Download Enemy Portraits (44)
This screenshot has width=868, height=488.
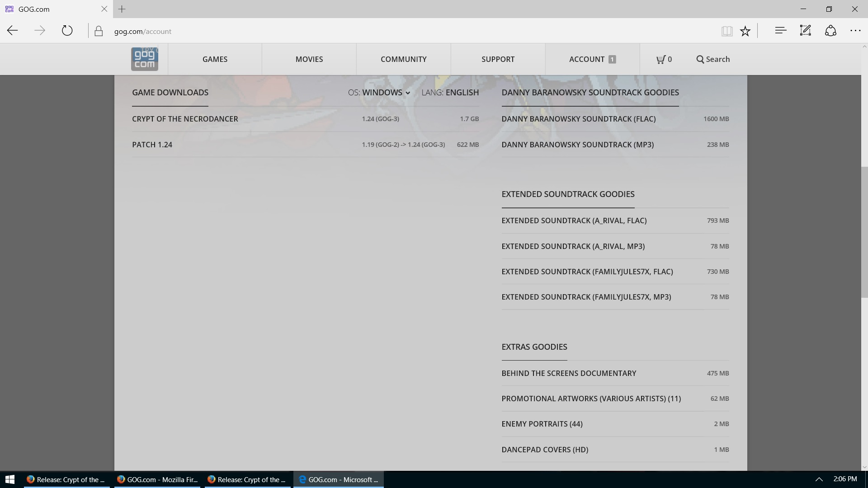pyautogui.click(x=615, y=424)
